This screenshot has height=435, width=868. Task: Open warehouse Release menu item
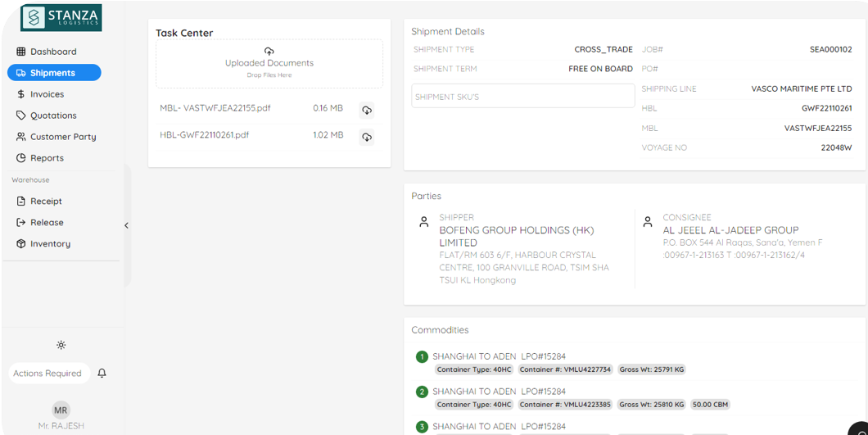pos(54,222)
